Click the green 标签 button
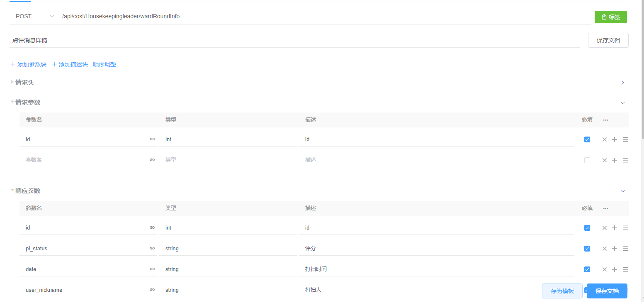The height and width of the screenshot is (303, 644). point(610,17)
